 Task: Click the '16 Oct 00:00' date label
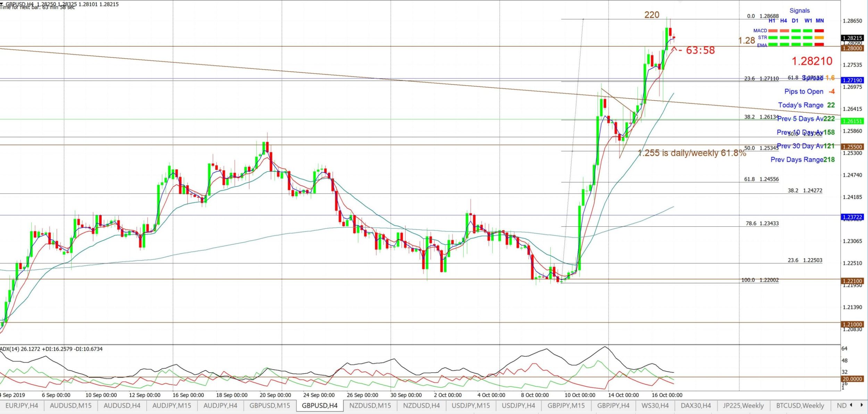(x=667, y=395)
